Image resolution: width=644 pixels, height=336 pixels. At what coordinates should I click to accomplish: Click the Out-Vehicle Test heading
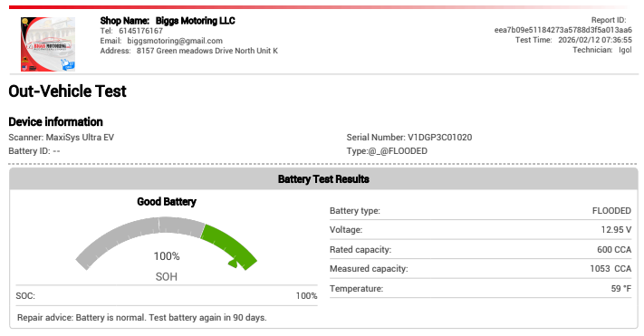(x=67, y=91)
